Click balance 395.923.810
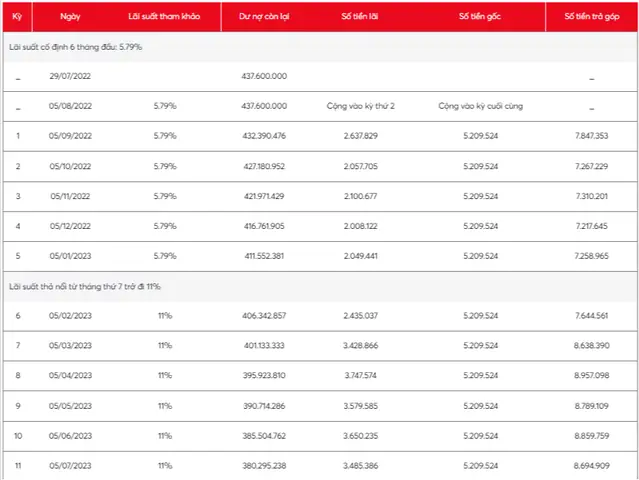Image resolution: width=639 pixels, height=480 pixels. 264,375
